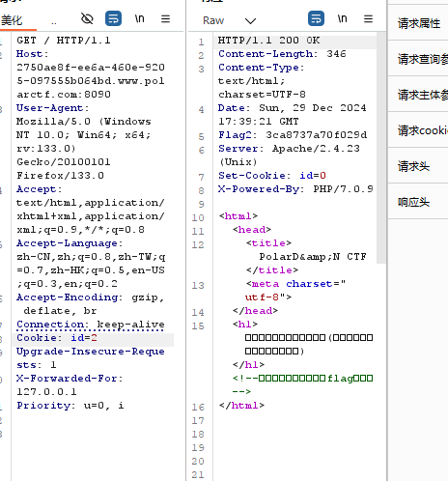Click the Set-Cookie: id=0 response header

click(x=272, y=176)
